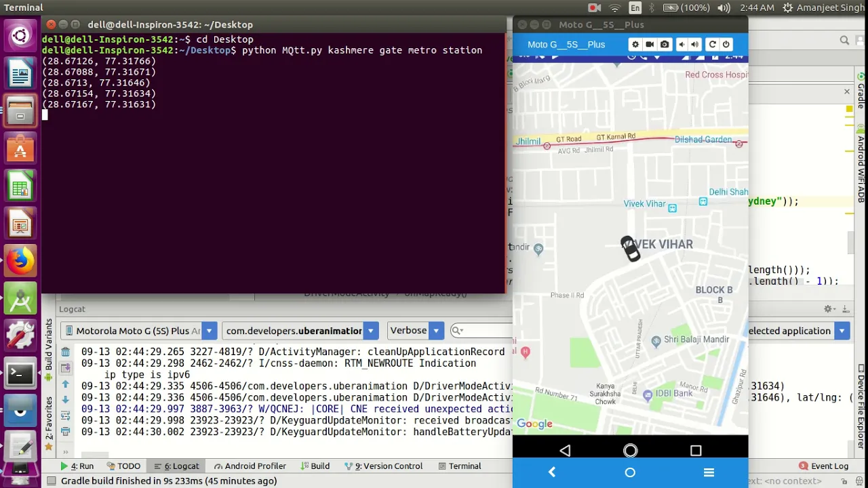Open the Build tool tab
The height and width of the screenshot is (488, 868).
315,466
